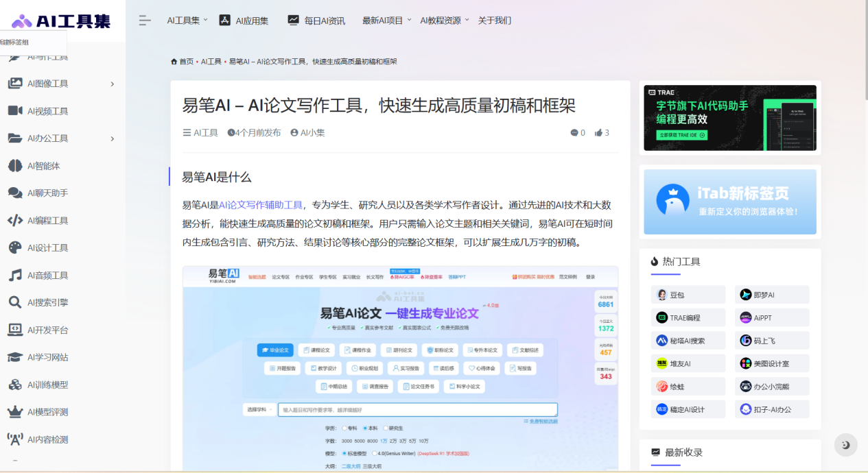Click the 首页 breadcrumb link
Viewport: 868px width, 473px height.
187,62
